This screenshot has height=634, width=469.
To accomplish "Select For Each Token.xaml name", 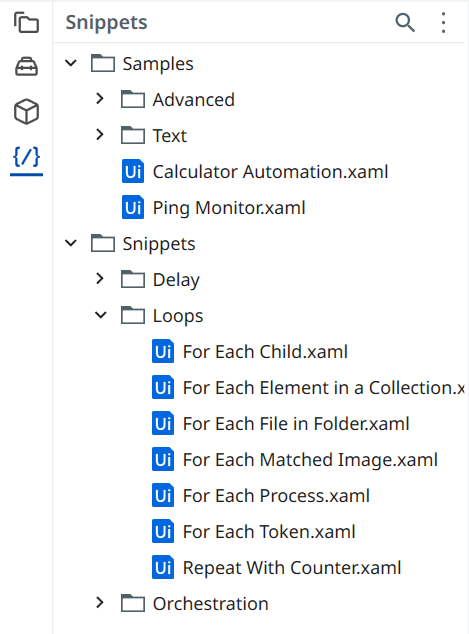I will coord(269,532).
